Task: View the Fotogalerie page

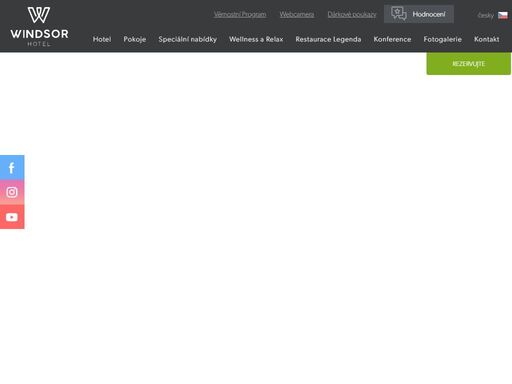Action: (442, 39)
